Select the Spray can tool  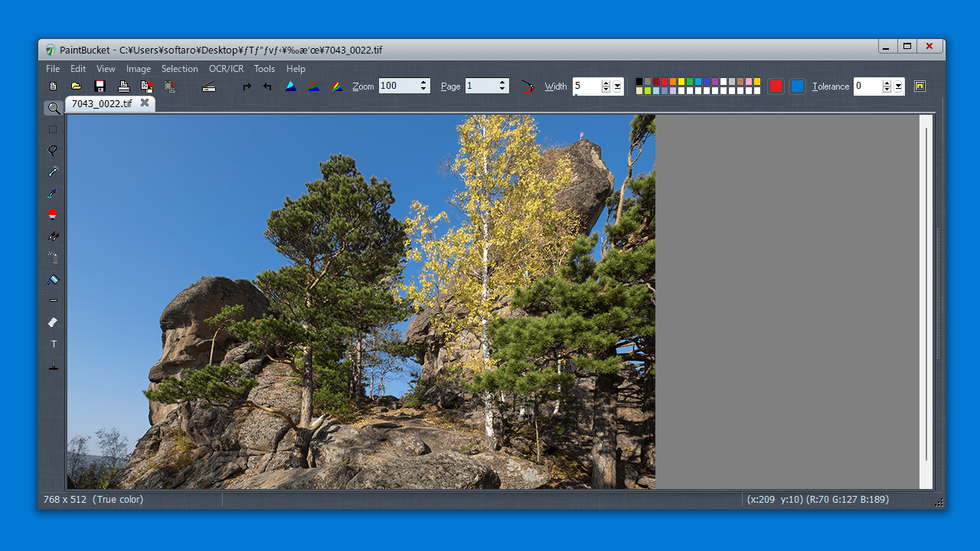coord(53,258)
